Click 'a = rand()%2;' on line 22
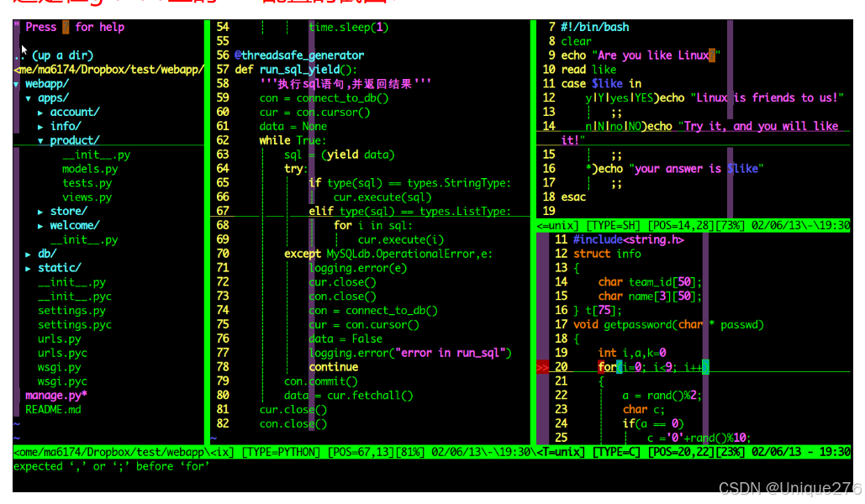The image size is (865, 504). click(x=662, y=396)
